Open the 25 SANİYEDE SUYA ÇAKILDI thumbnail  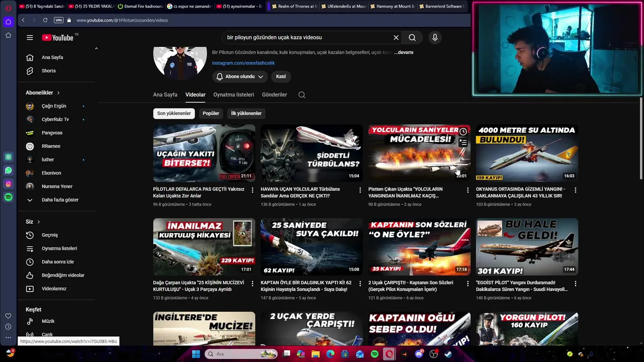[x=311, y=247]
